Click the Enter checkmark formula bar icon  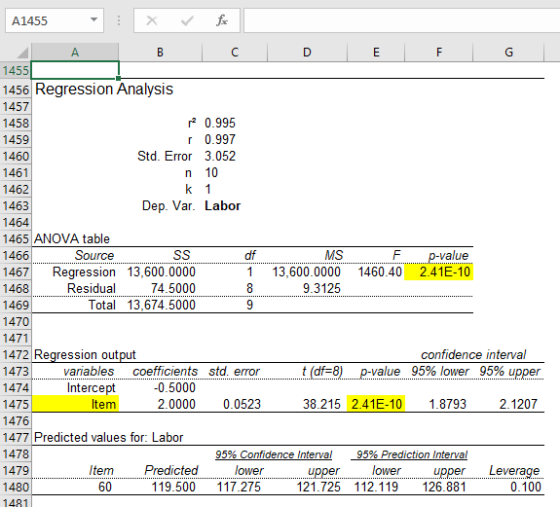point(187,21)
